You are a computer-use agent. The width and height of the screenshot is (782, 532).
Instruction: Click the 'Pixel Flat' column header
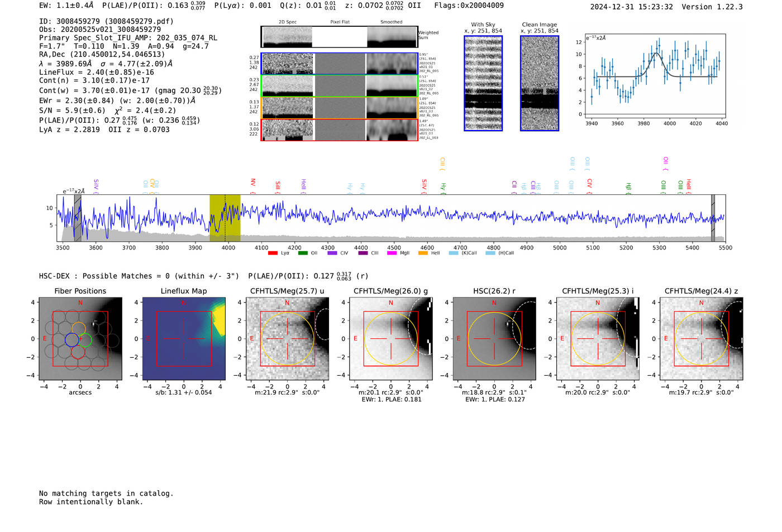click(340, 22)
